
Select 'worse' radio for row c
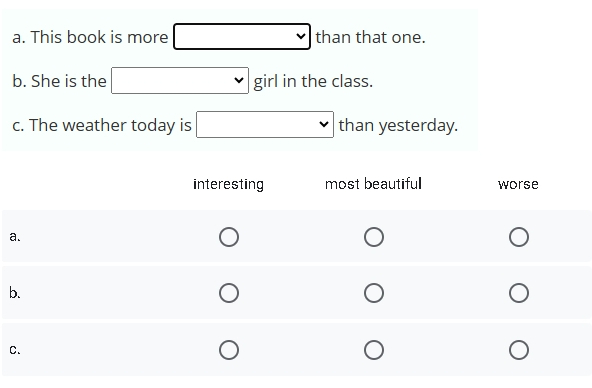pos(519,350)
